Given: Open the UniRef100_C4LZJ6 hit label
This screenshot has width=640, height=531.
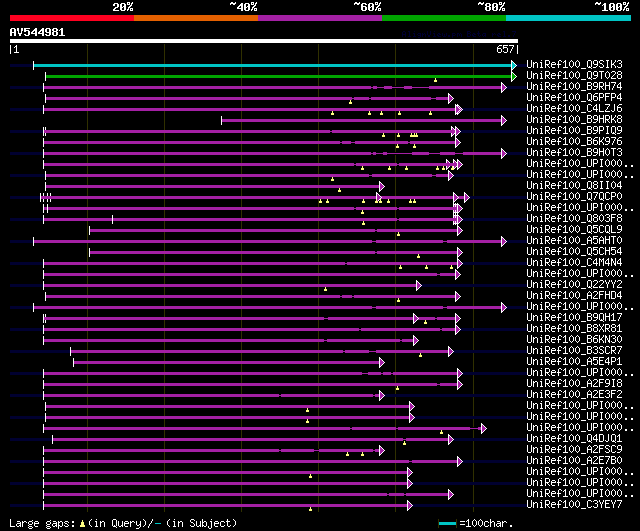Looking at the screenshot, I should pyautogui.click(x=574, y=109).
